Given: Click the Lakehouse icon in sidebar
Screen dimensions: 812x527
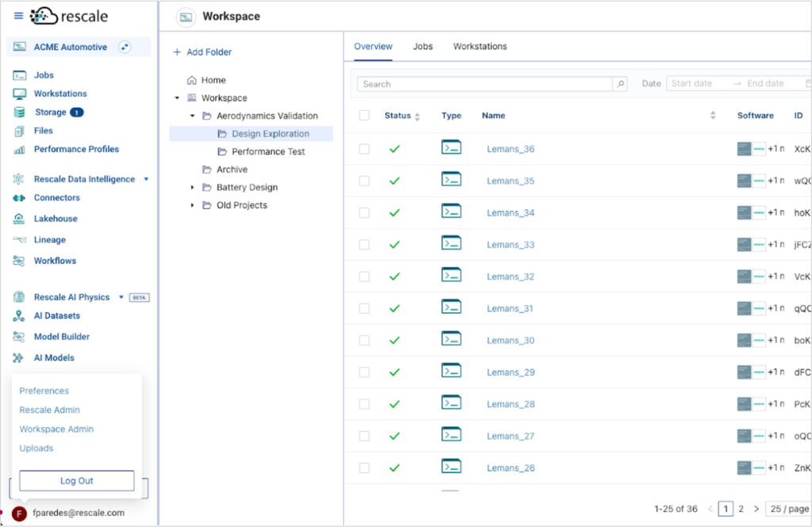Looking at the screenshot, I should pos(20,219).
